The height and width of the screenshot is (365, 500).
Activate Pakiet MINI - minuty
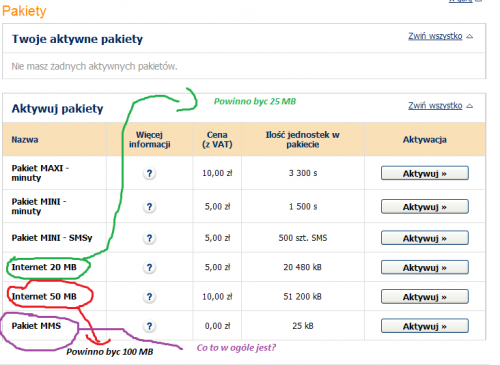click(425, 207)
